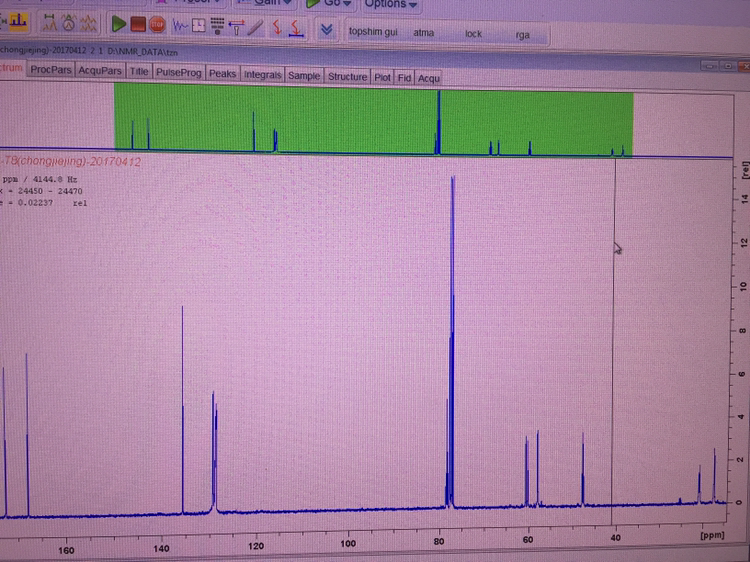Click the [ppm] axis unit label
Image resolution: width=750 pixels, height=562 pixels.
(x=713, y=535)
